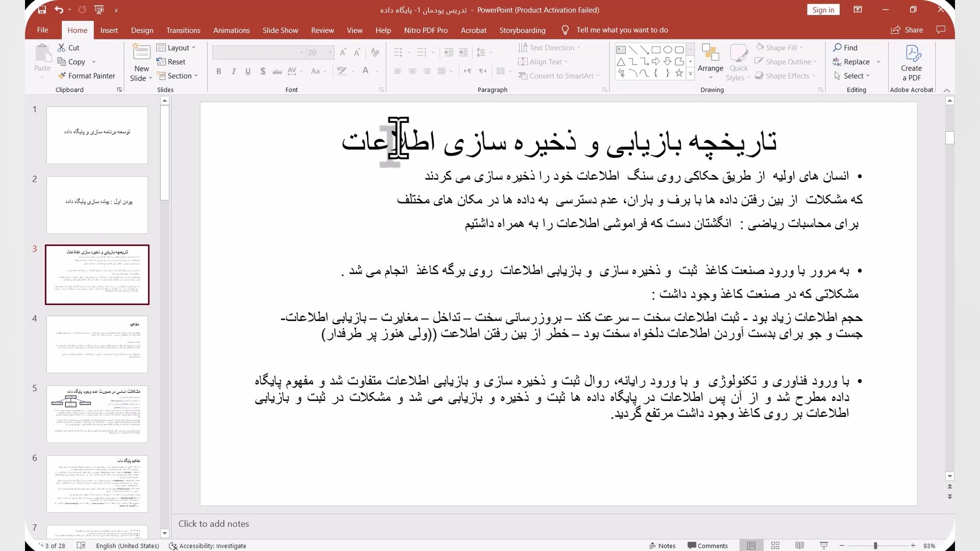Select slide 5 thumbnail

pos(97,414)
